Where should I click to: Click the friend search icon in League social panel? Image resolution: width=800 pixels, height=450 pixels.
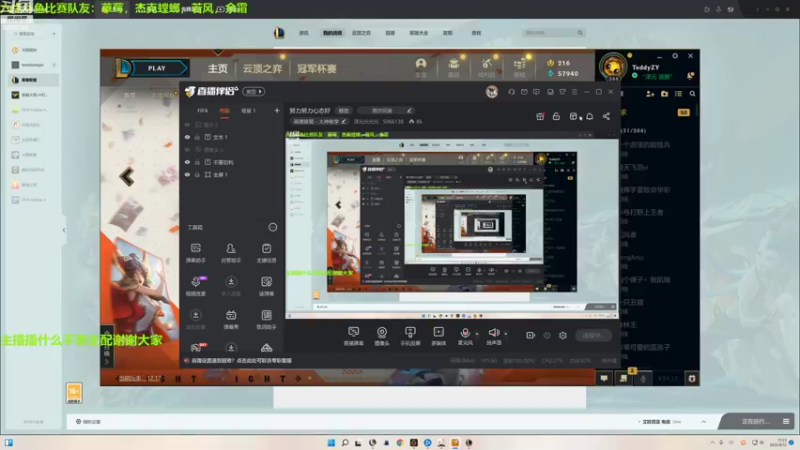tap(692, 94)
